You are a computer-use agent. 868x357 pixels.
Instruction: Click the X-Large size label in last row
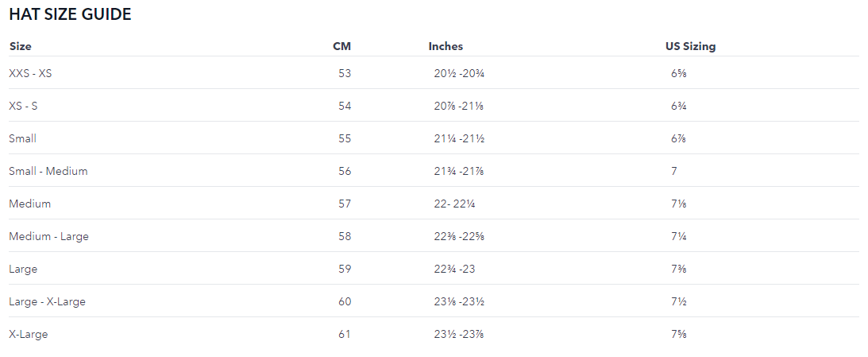pyautogui.click(x=28, y=334)
